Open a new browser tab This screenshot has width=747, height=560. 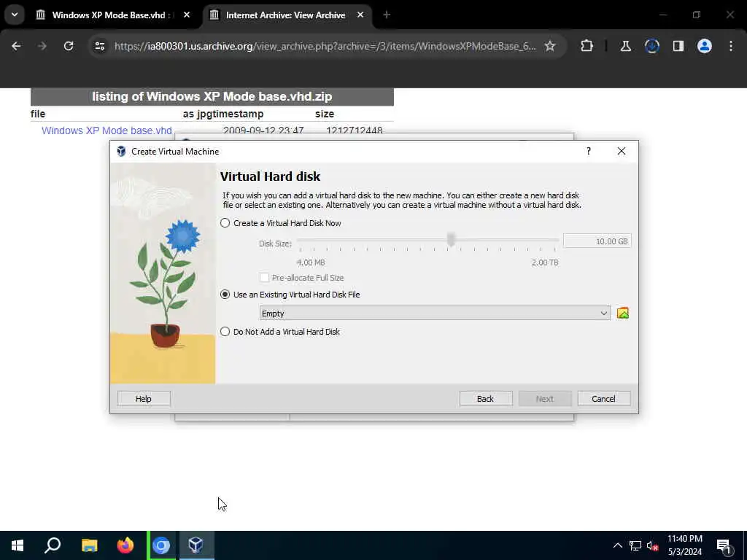387,15
